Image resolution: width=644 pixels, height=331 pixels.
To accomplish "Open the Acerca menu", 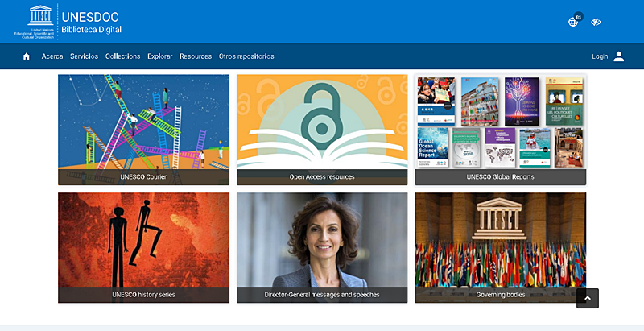I will (x=52, y=56).
